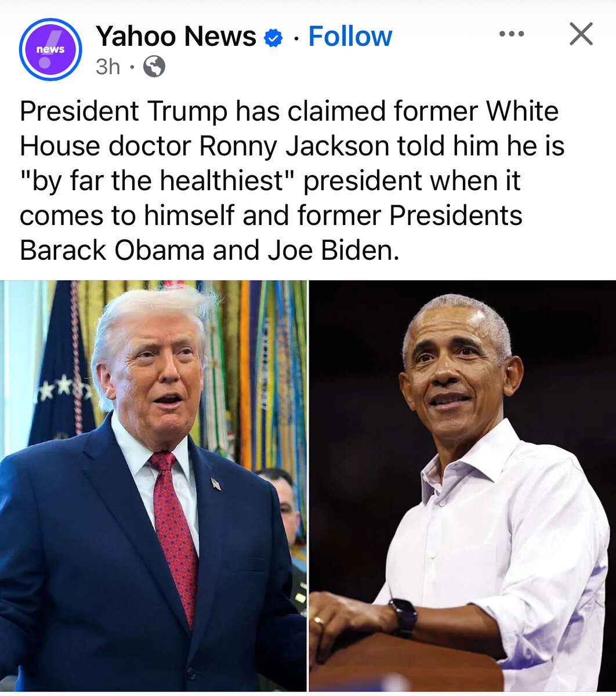Click the flag lapel pin on navy suit
Image resolution: width=616 pixels, height=696 pixels.
[x=216, y=484]
